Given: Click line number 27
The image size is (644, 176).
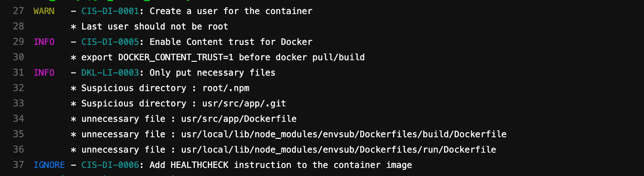Looking at the screenshot, I should pyautogui.click(x=19, y=11).
